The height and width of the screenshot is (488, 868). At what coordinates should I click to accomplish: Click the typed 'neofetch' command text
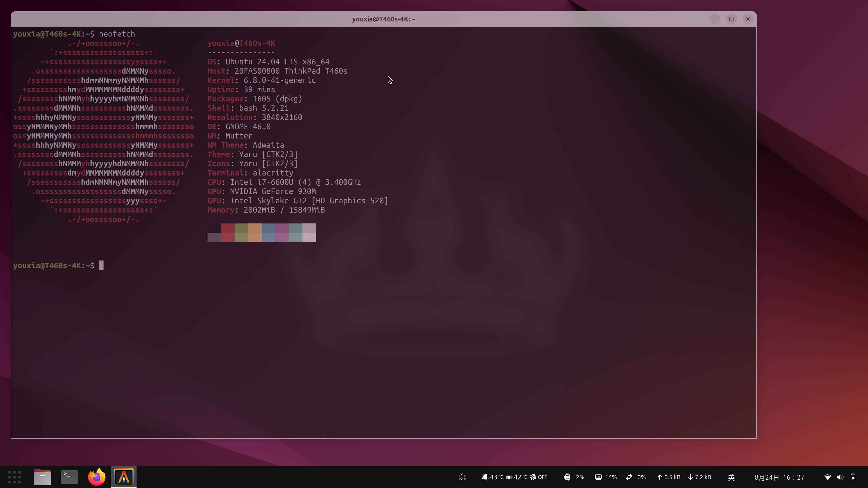(117, 34)
